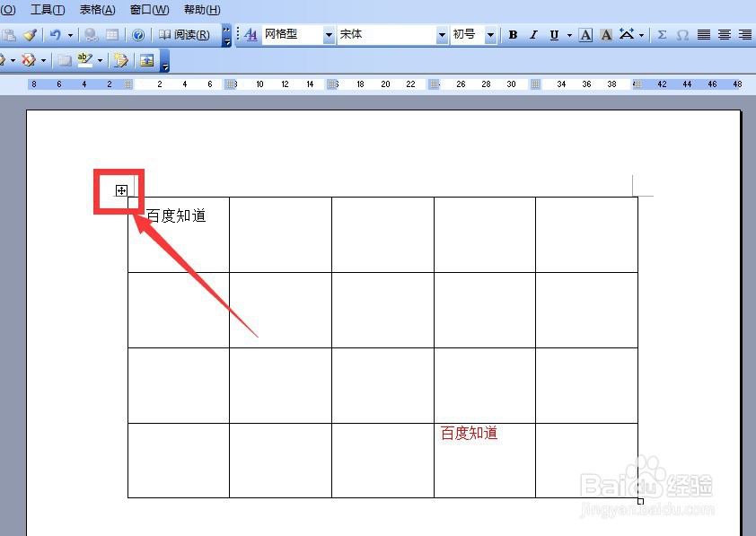
Task: Click the ruler column marker near 8
Action: pos(231,84)
